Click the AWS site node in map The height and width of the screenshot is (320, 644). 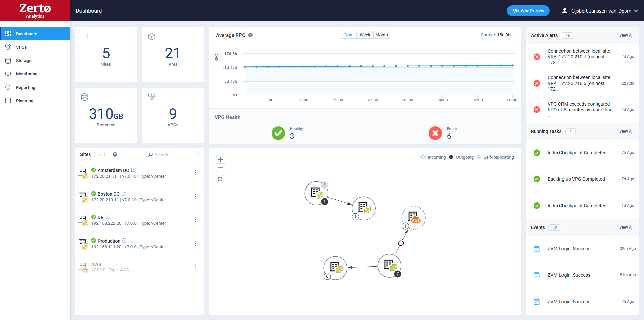click(x=414, y=217)
